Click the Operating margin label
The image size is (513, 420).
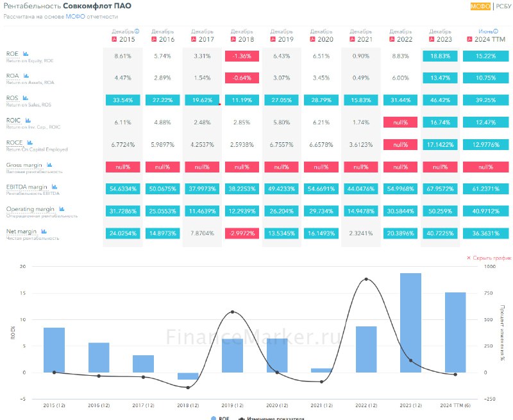click(30, 209)
